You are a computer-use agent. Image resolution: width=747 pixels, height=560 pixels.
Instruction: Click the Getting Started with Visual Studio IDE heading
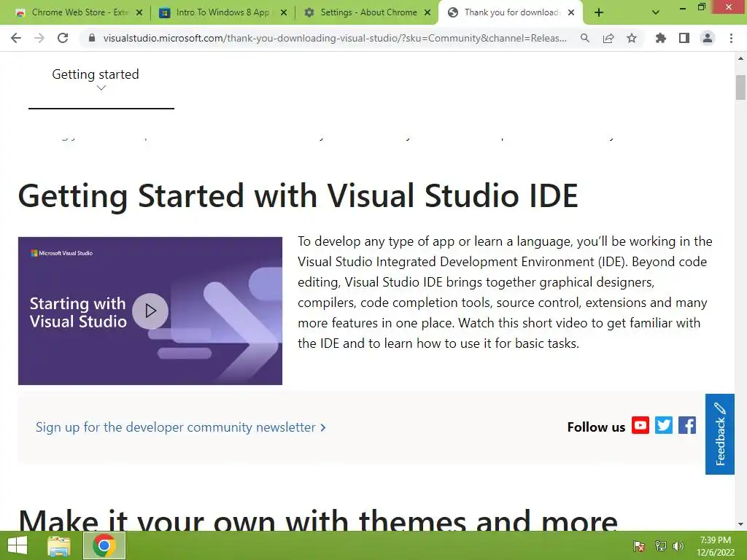point(298,195)
